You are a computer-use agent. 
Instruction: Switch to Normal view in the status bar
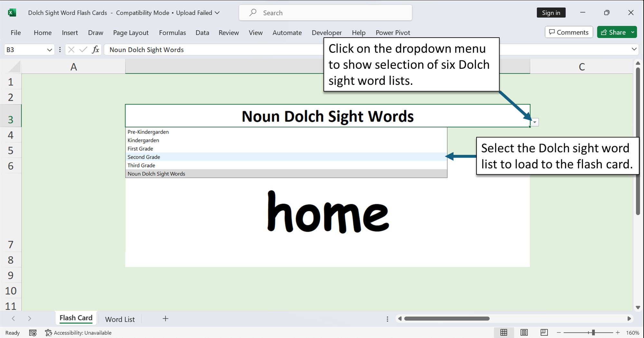[x=504, y=333]
